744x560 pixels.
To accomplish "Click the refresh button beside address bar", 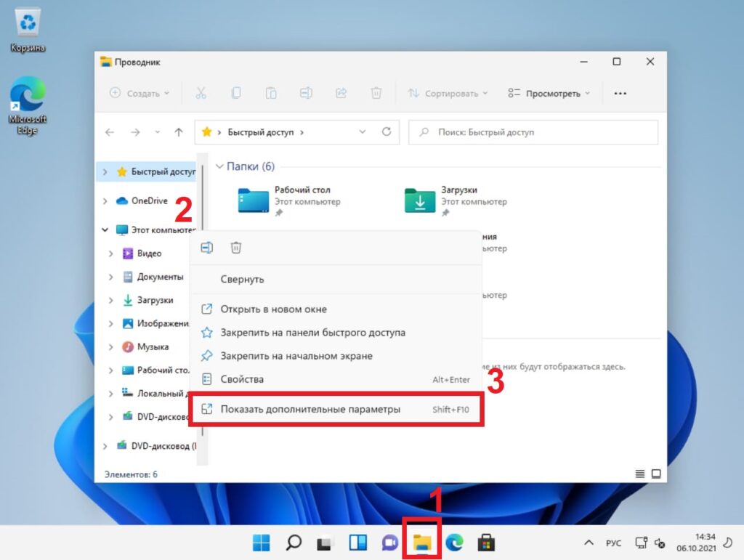I will pyautogui.click(x=387, y=132).
